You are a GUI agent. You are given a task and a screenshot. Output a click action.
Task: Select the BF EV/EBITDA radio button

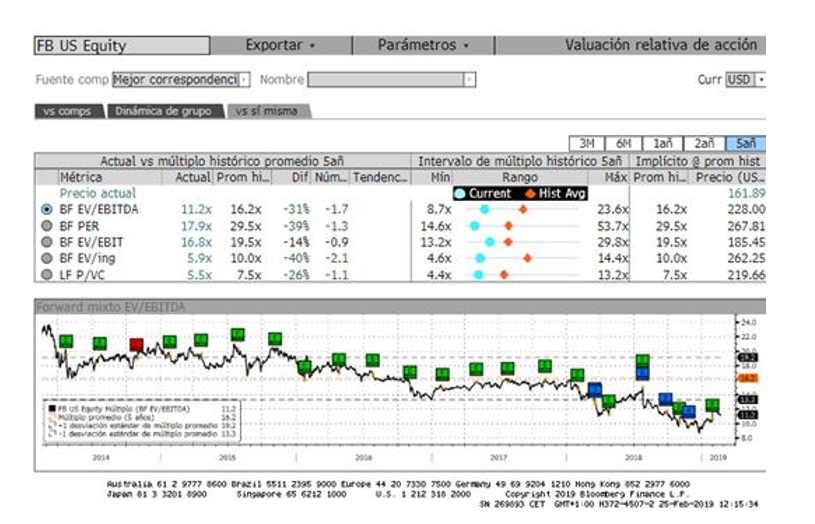point(47,209)
